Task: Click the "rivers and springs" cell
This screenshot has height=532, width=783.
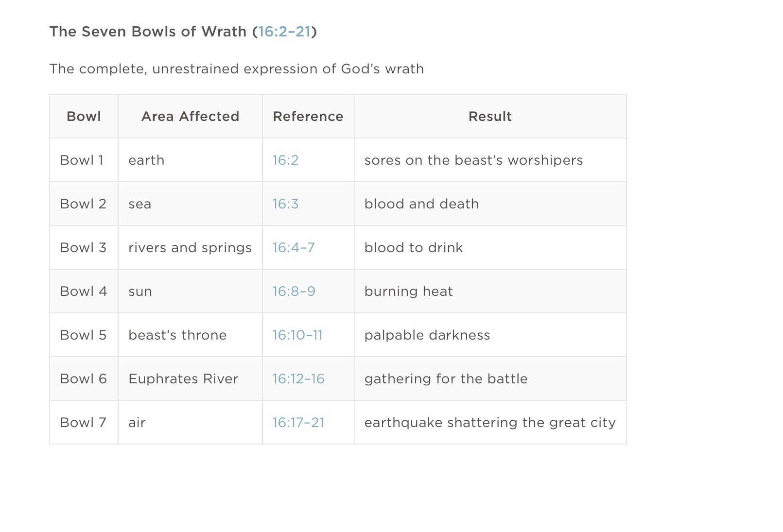Action: (190, 248)
